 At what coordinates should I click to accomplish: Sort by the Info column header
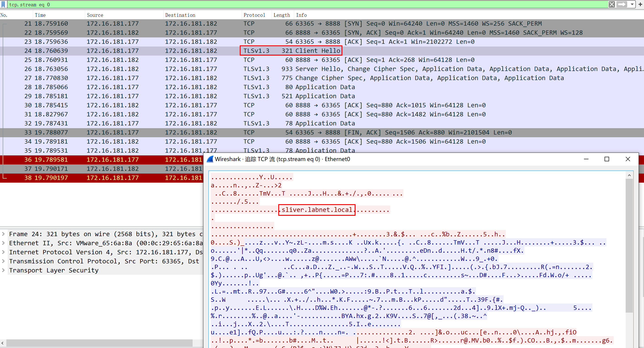469,15
